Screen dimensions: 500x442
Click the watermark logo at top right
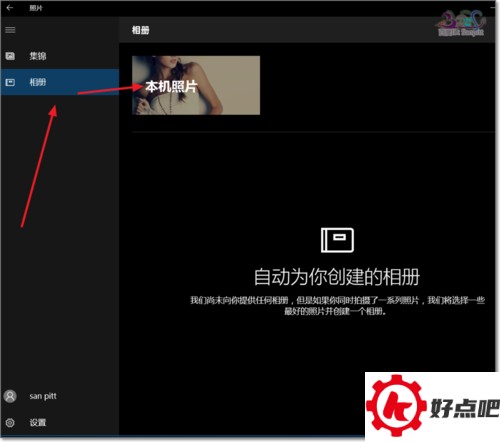(461, 23)
